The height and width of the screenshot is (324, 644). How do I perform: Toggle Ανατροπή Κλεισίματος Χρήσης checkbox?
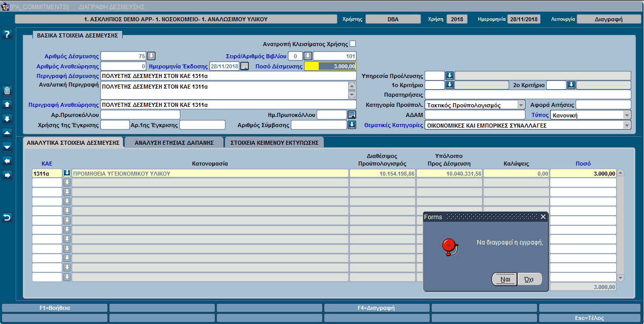353,44
